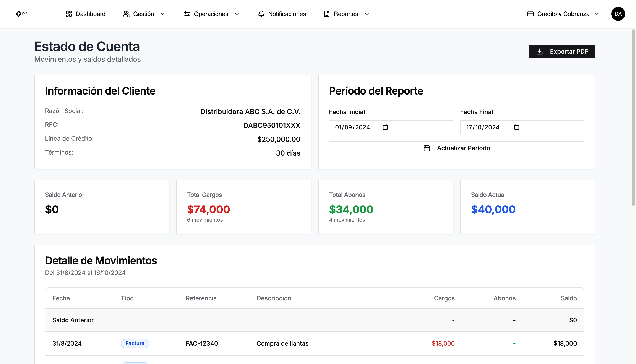Viewport: 636px width, 364px height.
Task: Open the Reportes menu
Action: coord(347,14)
